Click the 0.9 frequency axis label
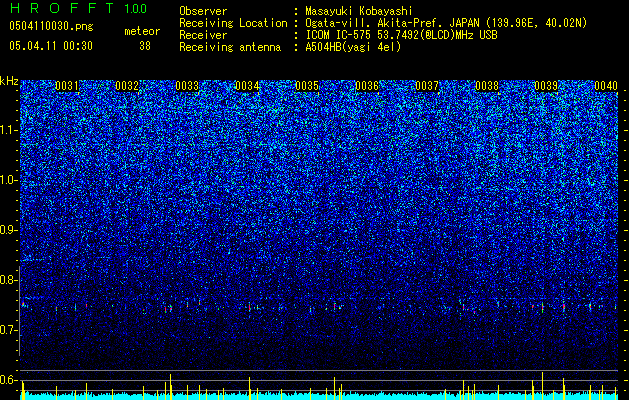The height and width of the screenshot is (400, 629). [8, 230]
